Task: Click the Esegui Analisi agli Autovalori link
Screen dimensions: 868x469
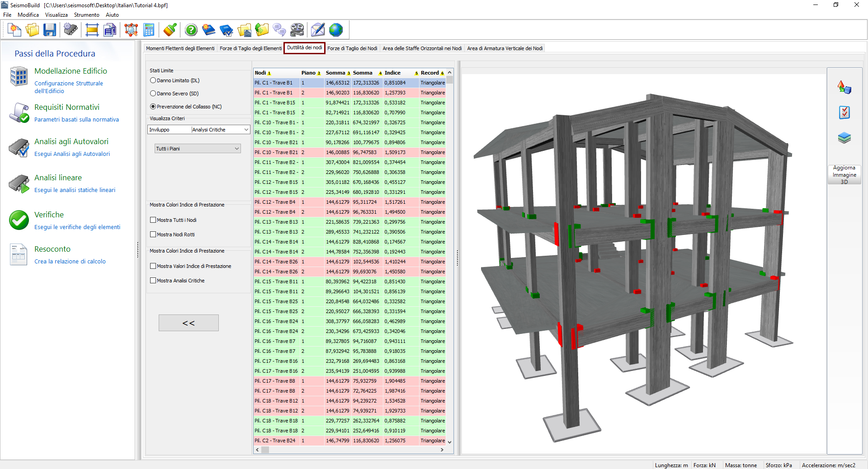Action: 72,154
